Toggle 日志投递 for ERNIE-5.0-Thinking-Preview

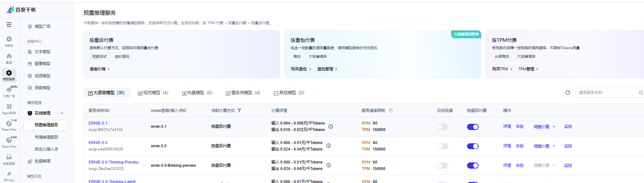(x=442, y=165)
